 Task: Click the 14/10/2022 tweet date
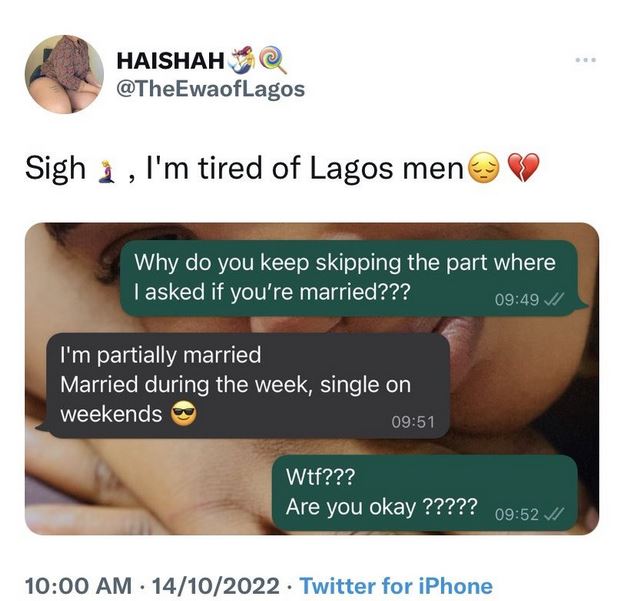coord(215,586)
